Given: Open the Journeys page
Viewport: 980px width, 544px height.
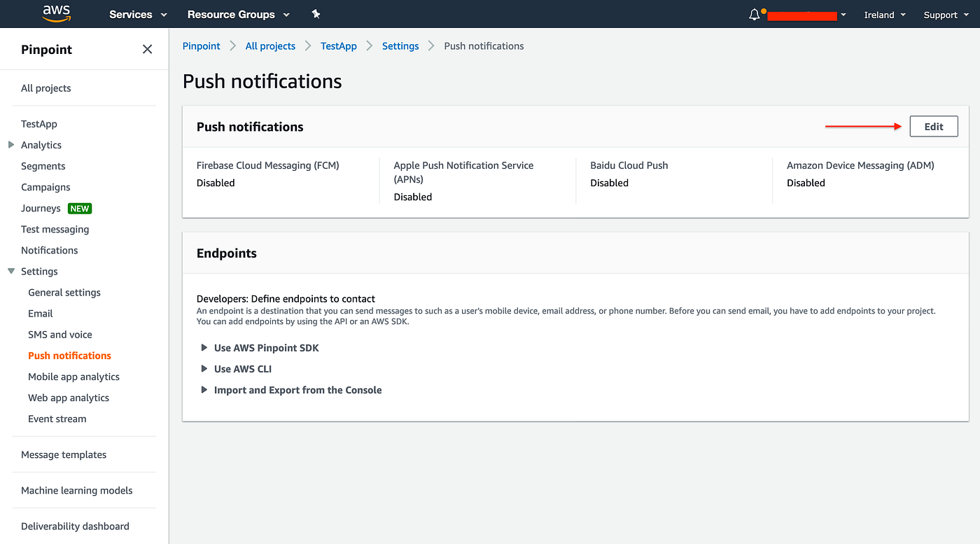Looking at the screenshot, I should click(40, 208).
